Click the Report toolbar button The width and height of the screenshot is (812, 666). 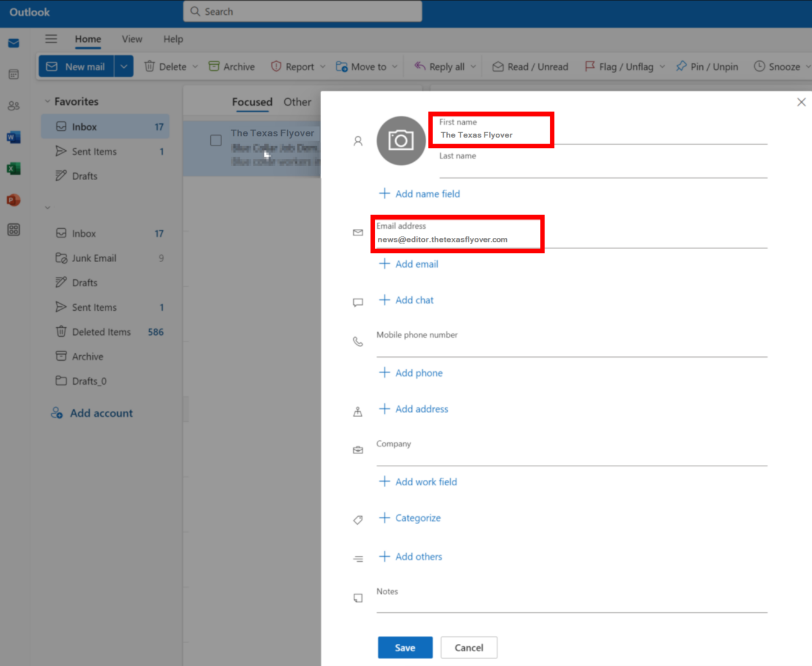293,67
